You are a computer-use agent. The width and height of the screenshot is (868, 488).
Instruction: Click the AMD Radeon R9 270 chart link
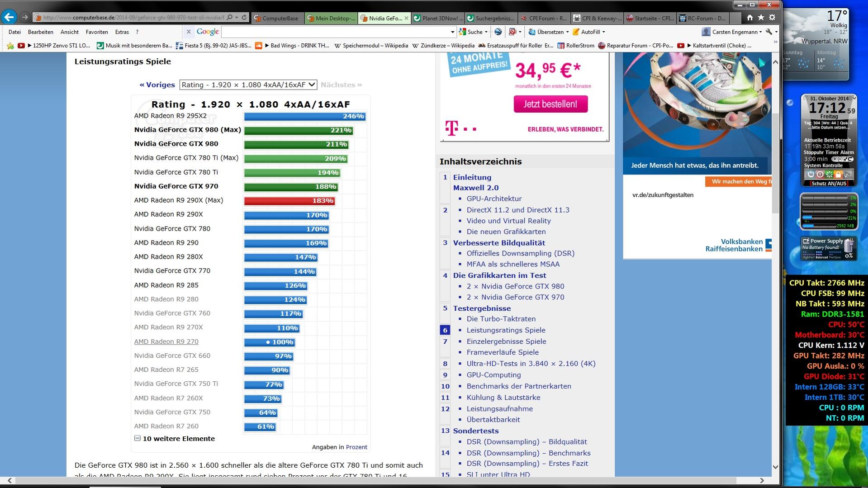click(166, 341)
